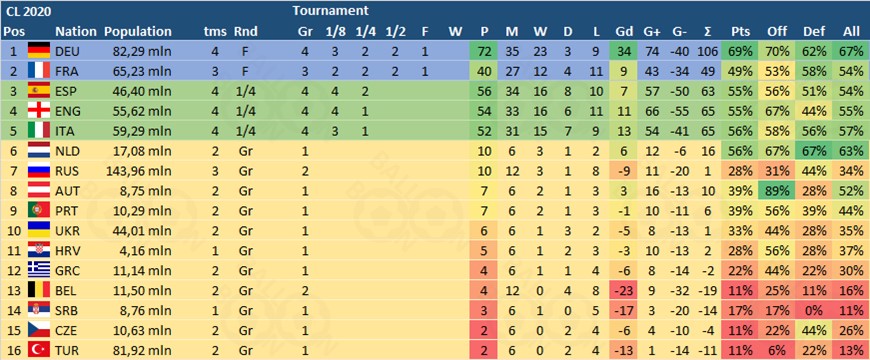Click the Nation column header
Image resolution: width=870 pixels, height=360 pixels.
[76, 32]
